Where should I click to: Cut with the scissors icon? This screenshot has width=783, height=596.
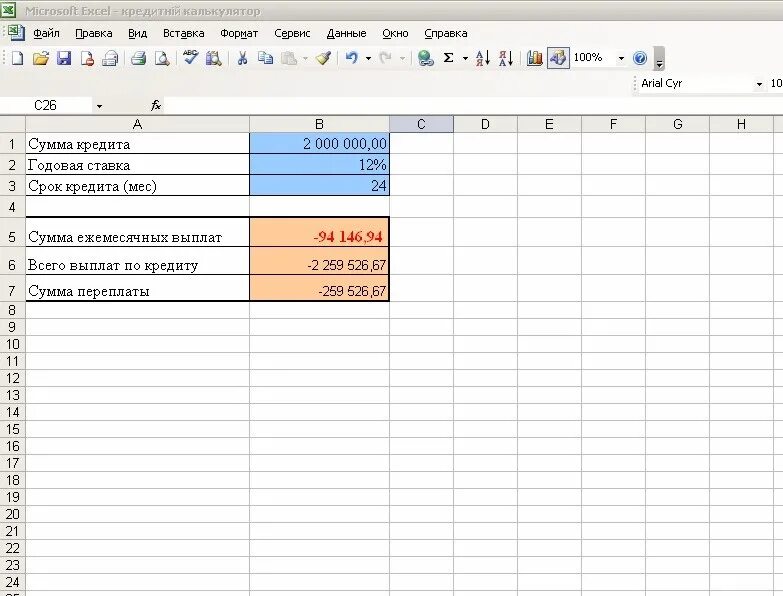[x=242, y=58]
